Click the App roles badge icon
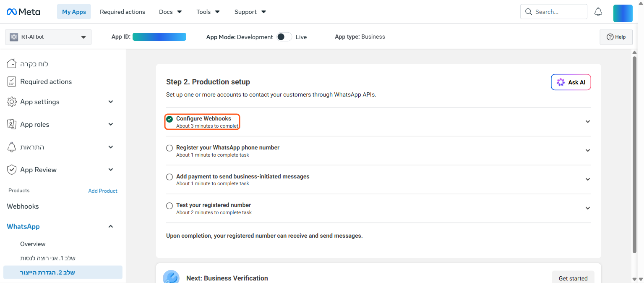Viewport: 644px width, 283px height. [12, 124]
